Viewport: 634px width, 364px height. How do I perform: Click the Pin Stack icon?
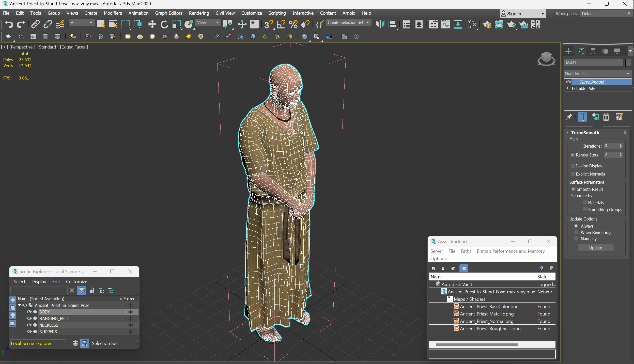(569, 117)
